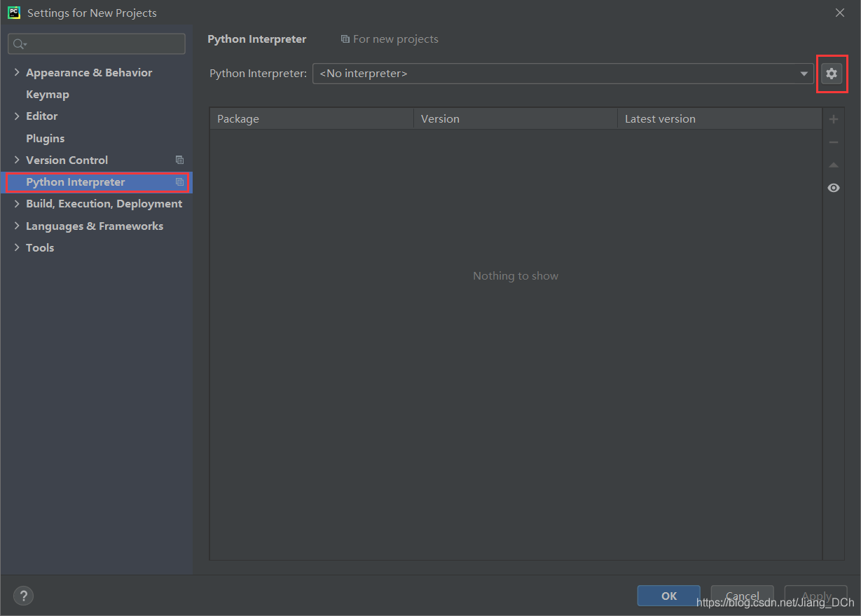Open Appearance & Behavior settings
The image size is (861, 616).
point(89,72)
